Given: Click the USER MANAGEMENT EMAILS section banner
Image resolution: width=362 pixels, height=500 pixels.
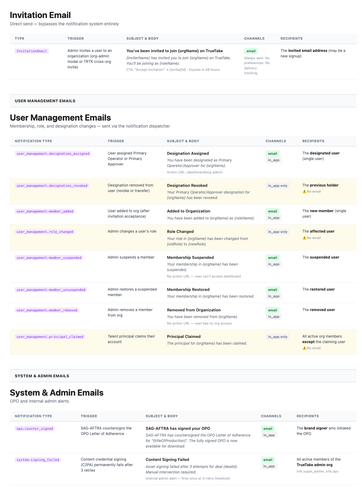Looking at the screenshot, I should click(183, 101).
